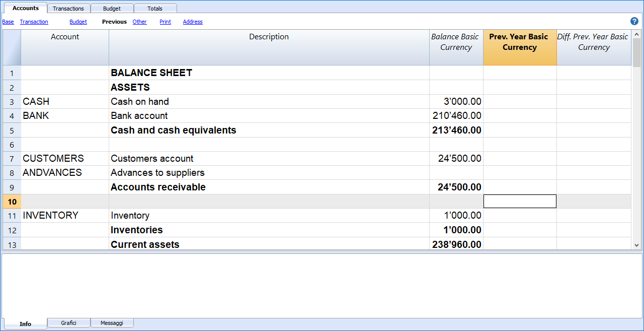Click the scrollbar up arrow
Image resolution: width=644 pixels, height=331 pixels.
(636, 34)
